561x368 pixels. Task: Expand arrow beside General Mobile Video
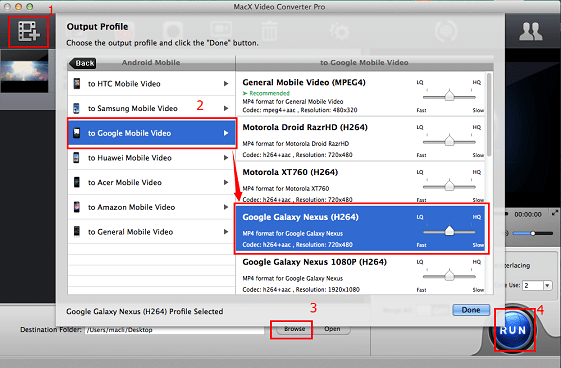pos(226,232)
